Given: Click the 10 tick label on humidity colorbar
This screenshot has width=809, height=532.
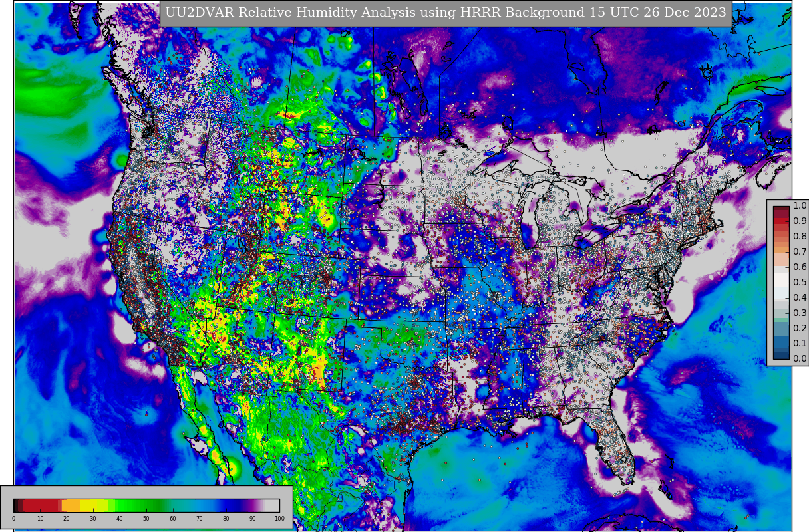Looking at the screenshot, I should (40, 519).
